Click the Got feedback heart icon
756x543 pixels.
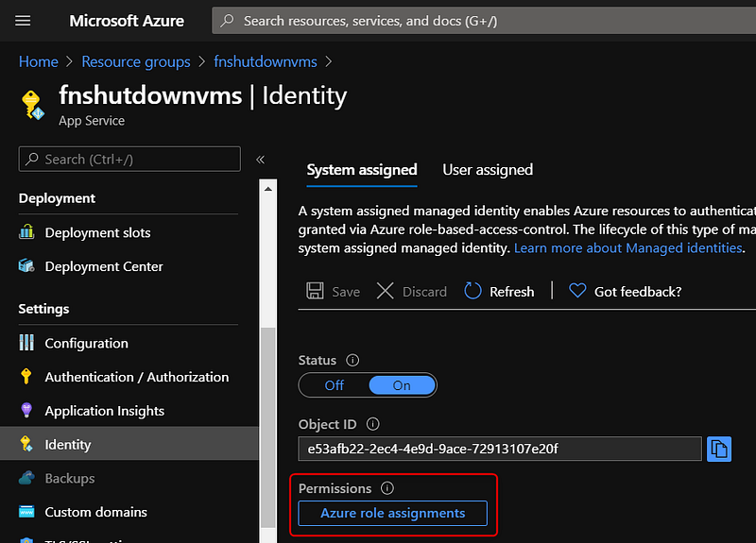(x=577, y=292)
